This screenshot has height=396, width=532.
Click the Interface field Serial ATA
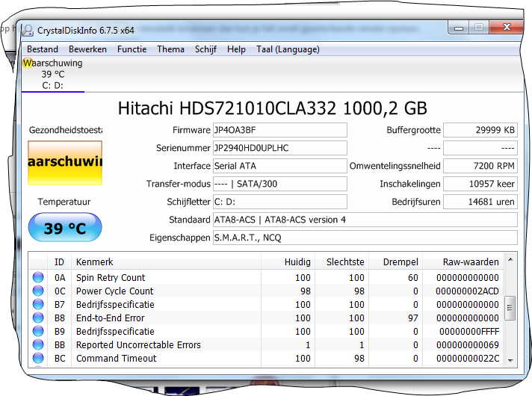pos(280,166)
